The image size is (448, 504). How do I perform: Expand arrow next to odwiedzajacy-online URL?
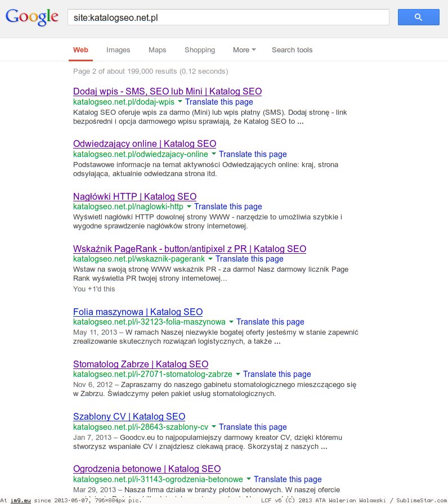[214, 154]
